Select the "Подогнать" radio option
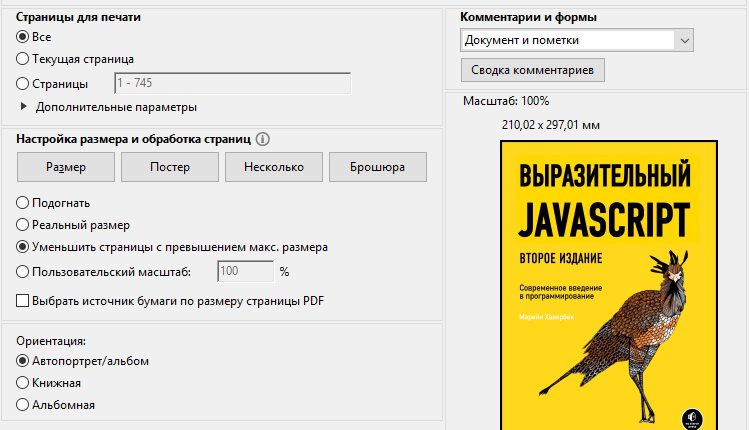 (22, 203)
